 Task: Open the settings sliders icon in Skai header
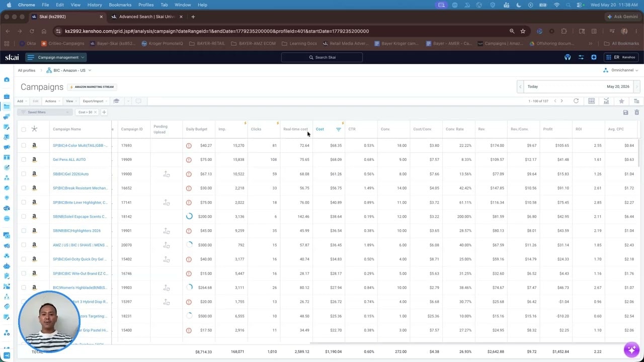581,57
